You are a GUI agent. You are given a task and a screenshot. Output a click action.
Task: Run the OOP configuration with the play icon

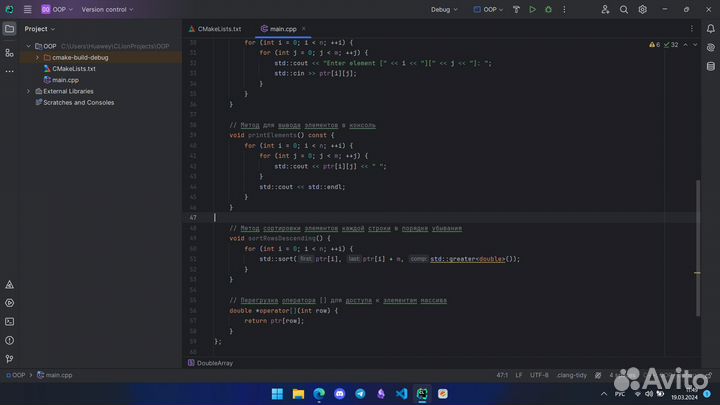point(532,9)
